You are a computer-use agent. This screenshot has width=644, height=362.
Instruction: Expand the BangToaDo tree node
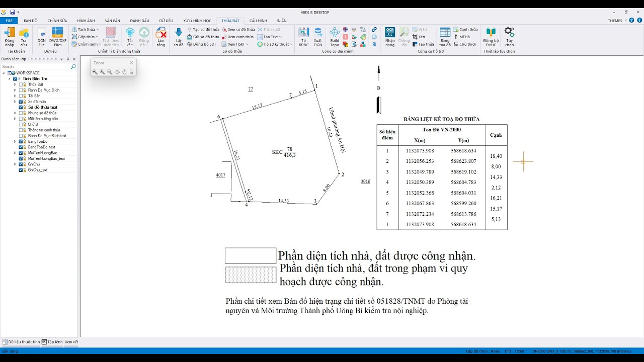click(x=15, y=141)
